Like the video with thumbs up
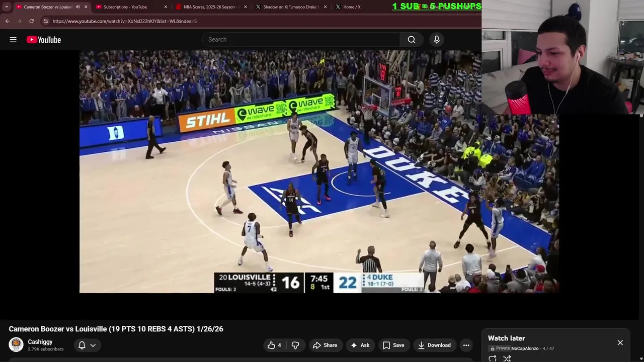The height and width of the screenshot is (362, 644). [x=274, y=345]
